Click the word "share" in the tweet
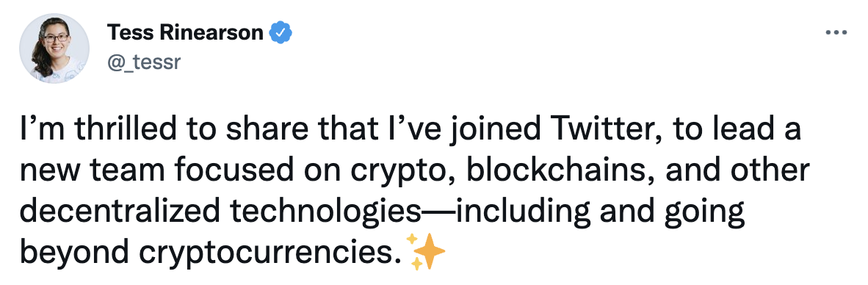This screenshot has width=868, height=285. point(267,131)
